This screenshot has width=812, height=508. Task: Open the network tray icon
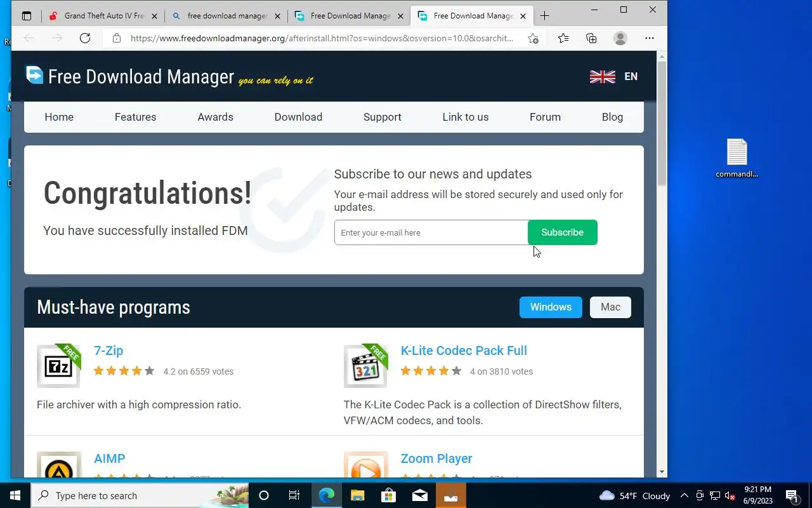coord(715,495)
